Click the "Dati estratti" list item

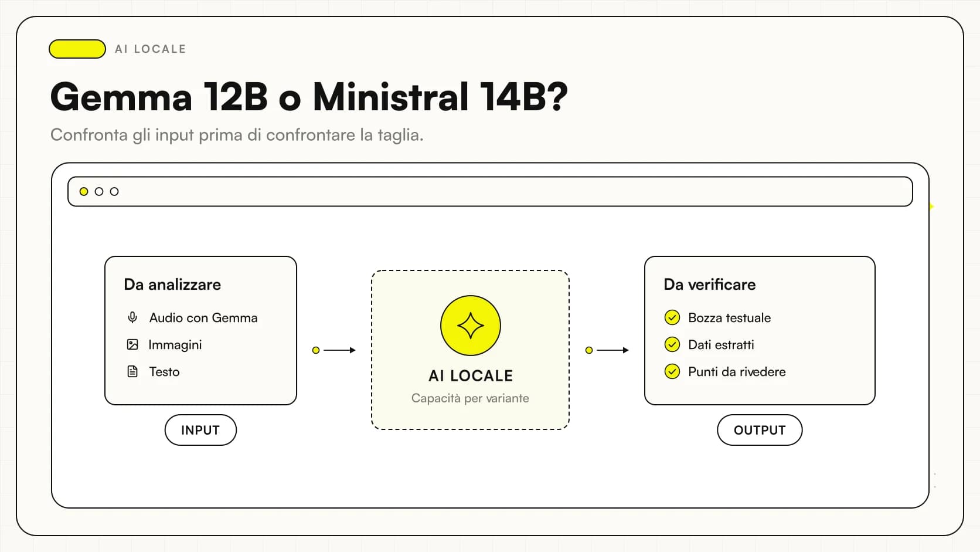click(721, 344)
